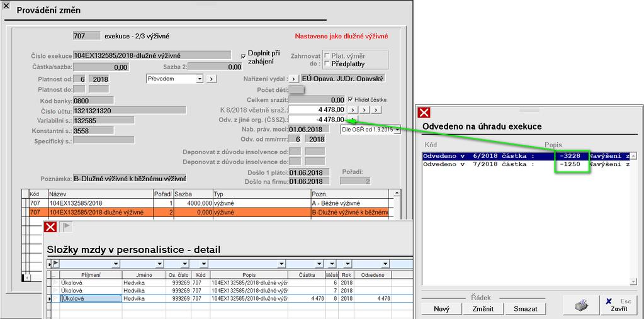Image resolution: width=644 pixels, height=319 pixels.
Task: Open the Odvedeno column filter dropdown
Action: click(x=385, y=264)
